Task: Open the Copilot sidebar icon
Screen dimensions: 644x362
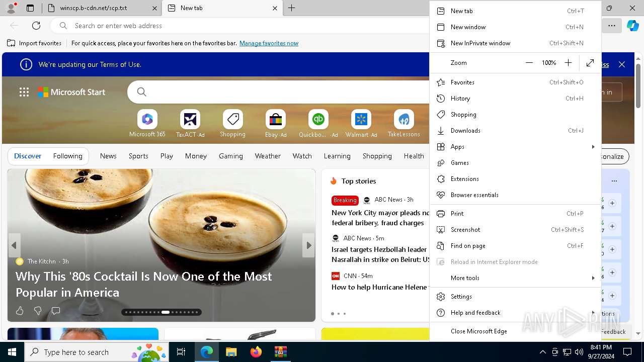Action: click(632, 26)
